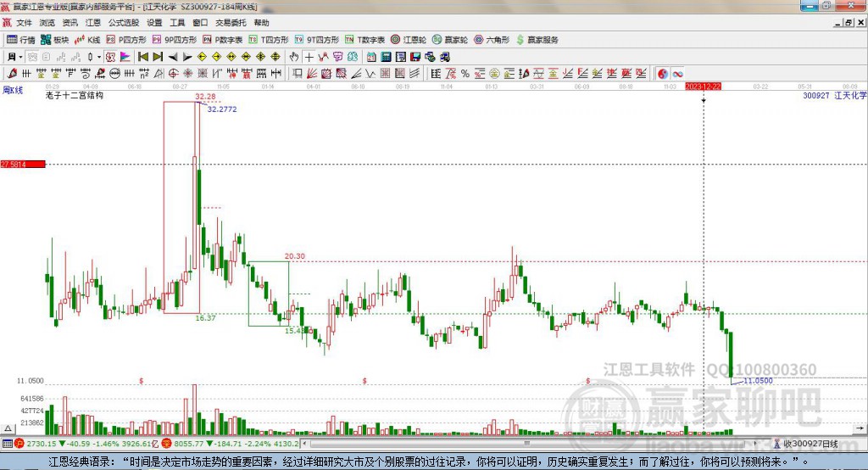
Task: Click the black left arrow icon
Action: pos(173,57)
